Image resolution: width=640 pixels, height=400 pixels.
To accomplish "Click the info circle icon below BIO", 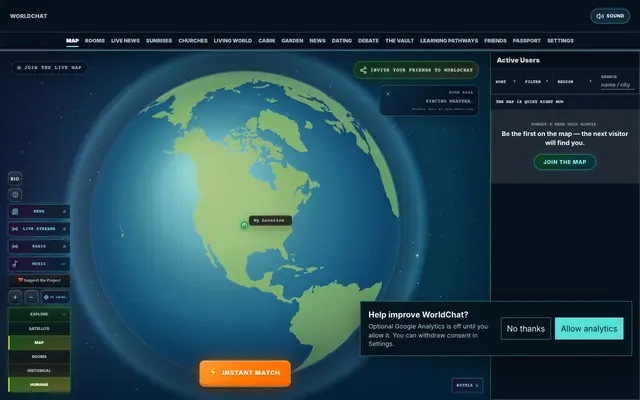I will (x=15, y=195).
